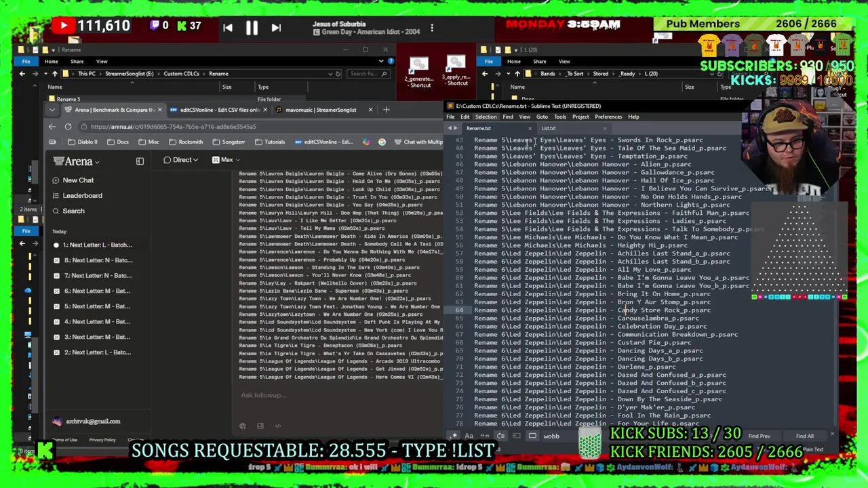
Task: Open new browser tab with plus button
Action: pyautogui.click(x=387, y=110)
